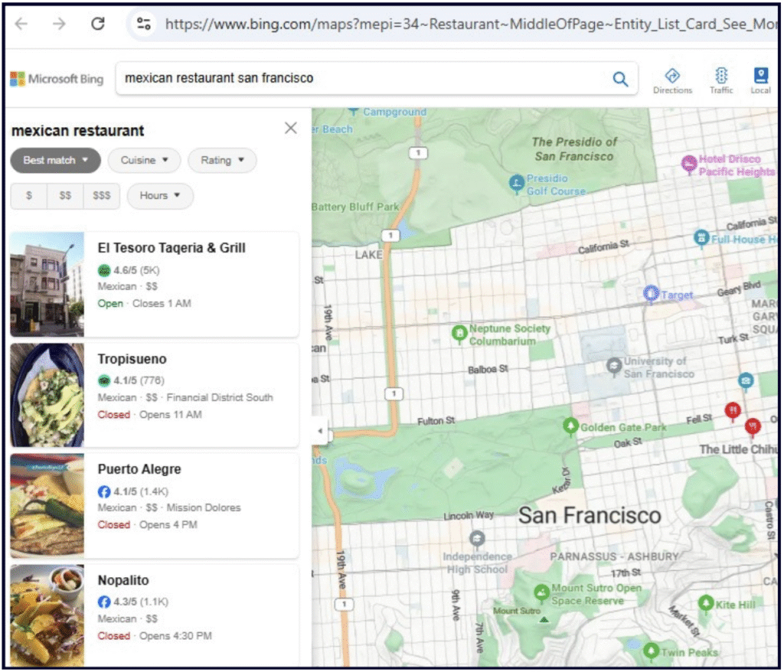Screen dimensions: 784x672
Task: Click the Target store map pin
Action: tap(651, 293)
